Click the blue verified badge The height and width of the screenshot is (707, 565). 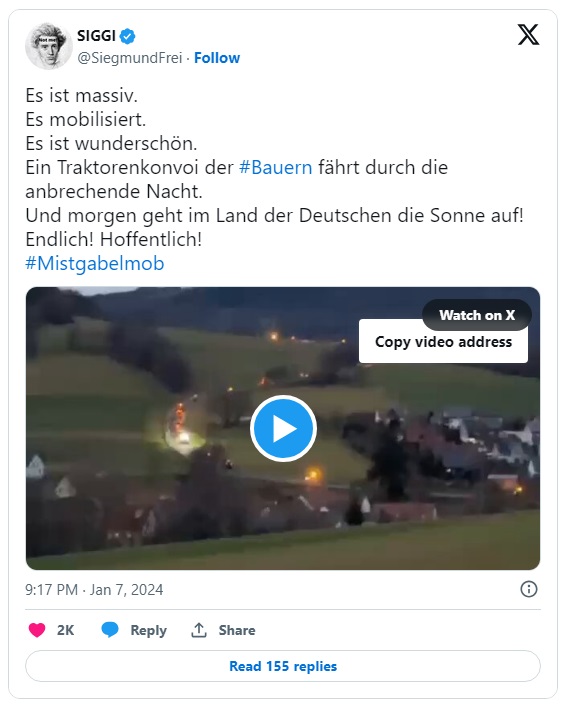coord(128,36)
